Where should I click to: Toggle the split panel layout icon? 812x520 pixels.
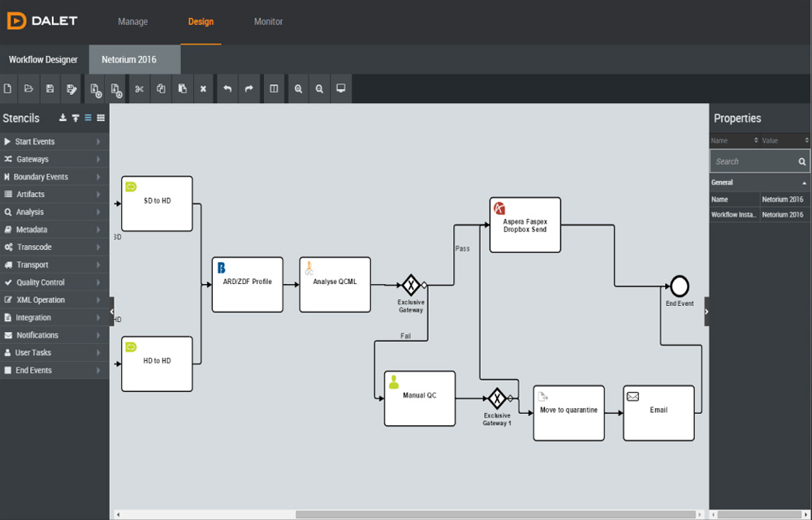click(x=274, y=88)
